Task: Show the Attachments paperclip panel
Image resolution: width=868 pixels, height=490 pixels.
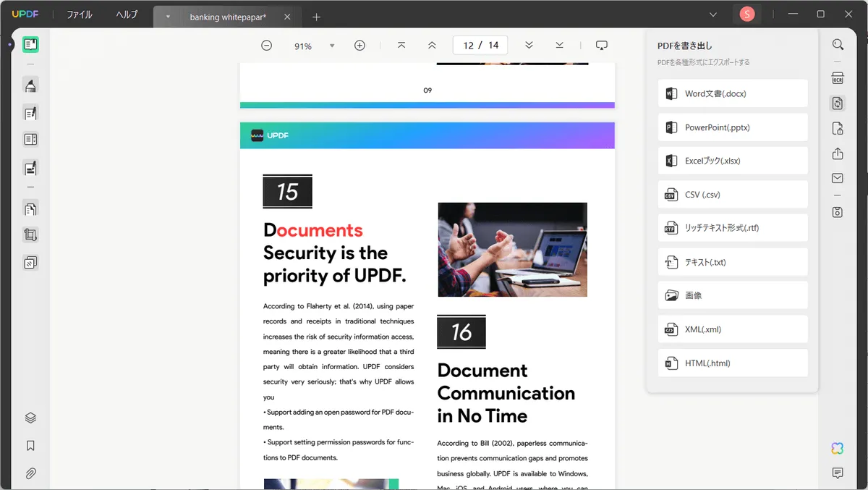Action: (30, 473)
